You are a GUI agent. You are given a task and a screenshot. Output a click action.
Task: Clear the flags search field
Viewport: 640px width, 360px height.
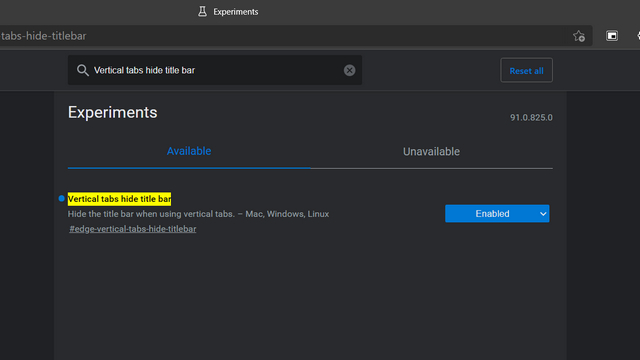pos(349,70)
